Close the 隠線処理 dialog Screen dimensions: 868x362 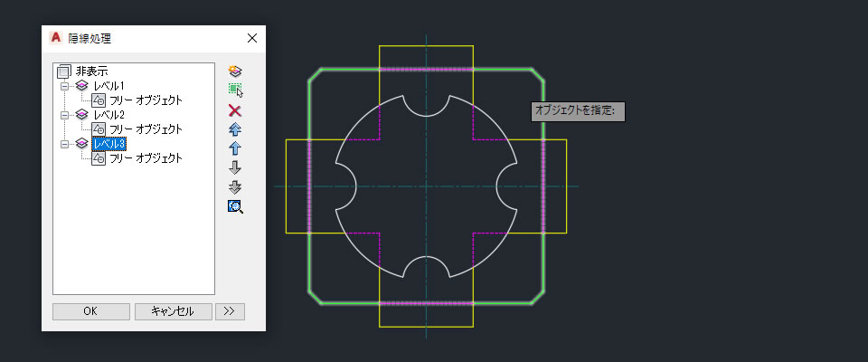tap(252, 38)
